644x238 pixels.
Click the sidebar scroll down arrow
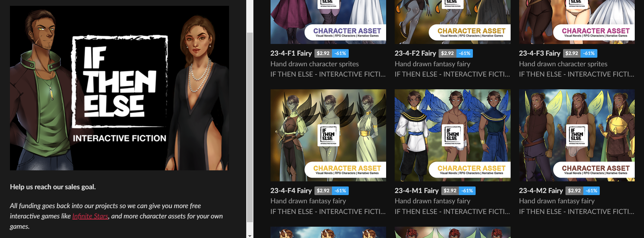(250, 236)
